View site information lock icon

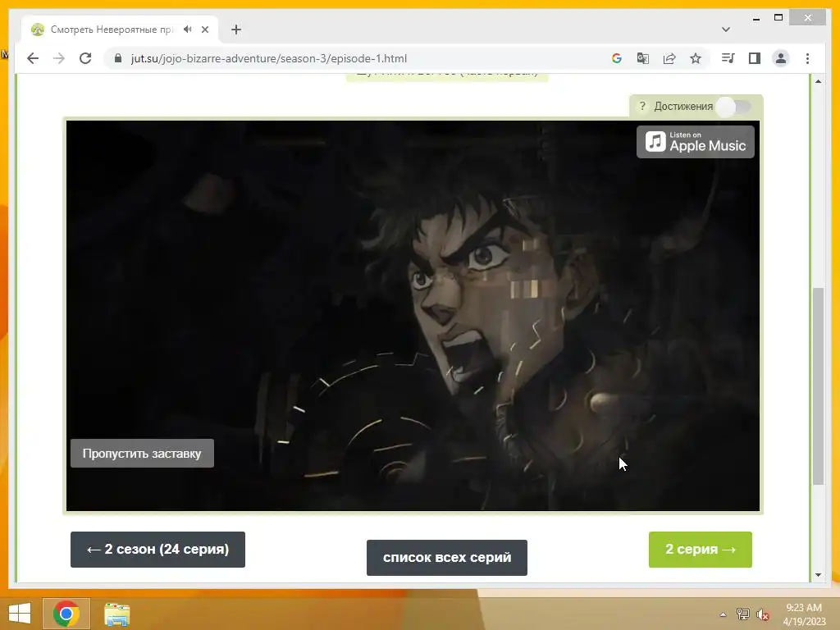(118, 58)
